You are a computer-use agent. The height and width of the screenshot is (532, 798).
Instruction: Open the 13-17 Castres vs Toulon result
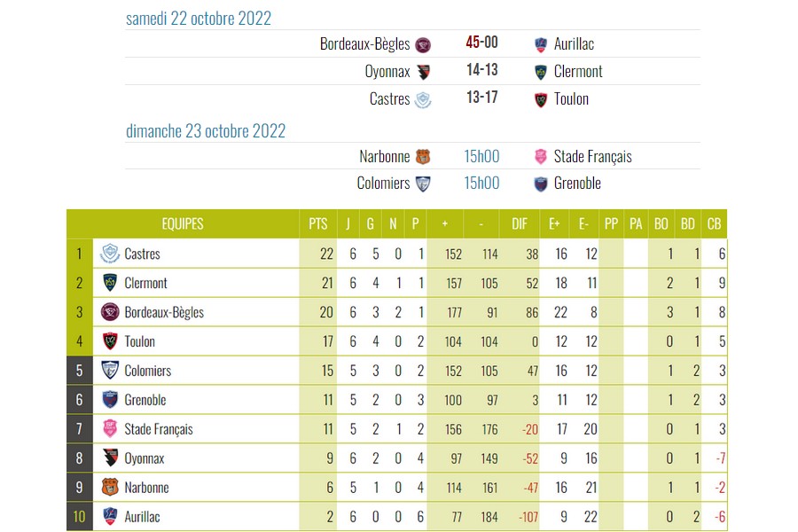point(481,98)
